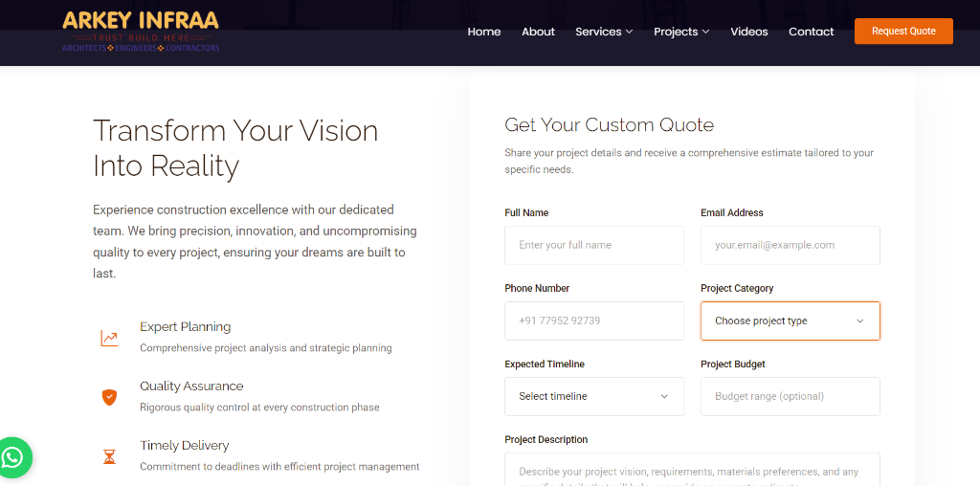
Task: Navigate to the Videos page
Action: [749, 32]
